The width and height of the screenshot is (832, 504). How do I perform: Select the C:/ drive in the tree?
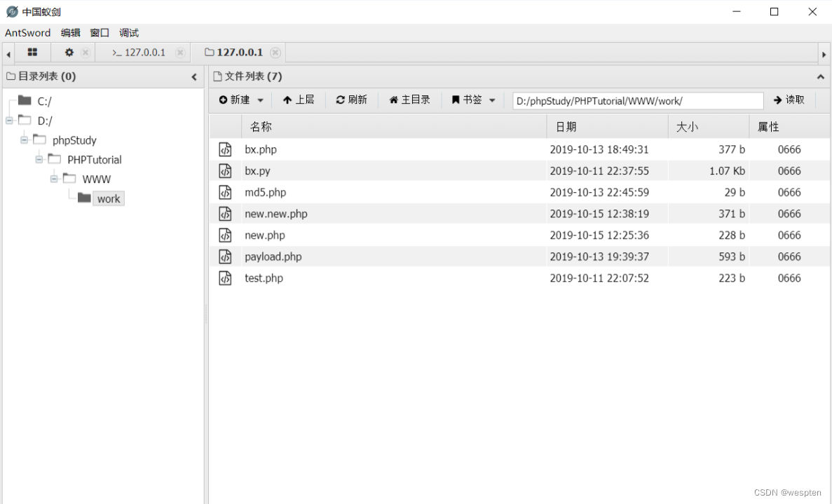pyautogui.click(x=44, y=102)
